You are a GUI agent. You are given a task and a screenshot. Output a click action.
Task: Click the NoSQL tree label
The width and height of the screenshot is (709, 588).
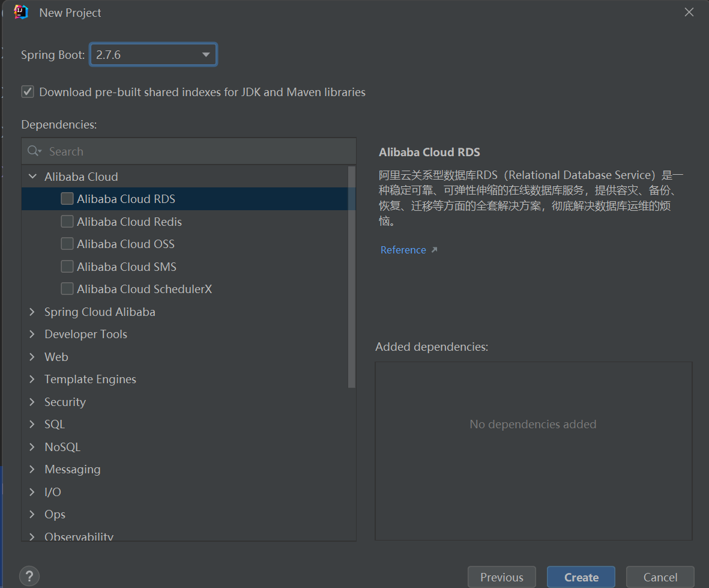[62, 447]
